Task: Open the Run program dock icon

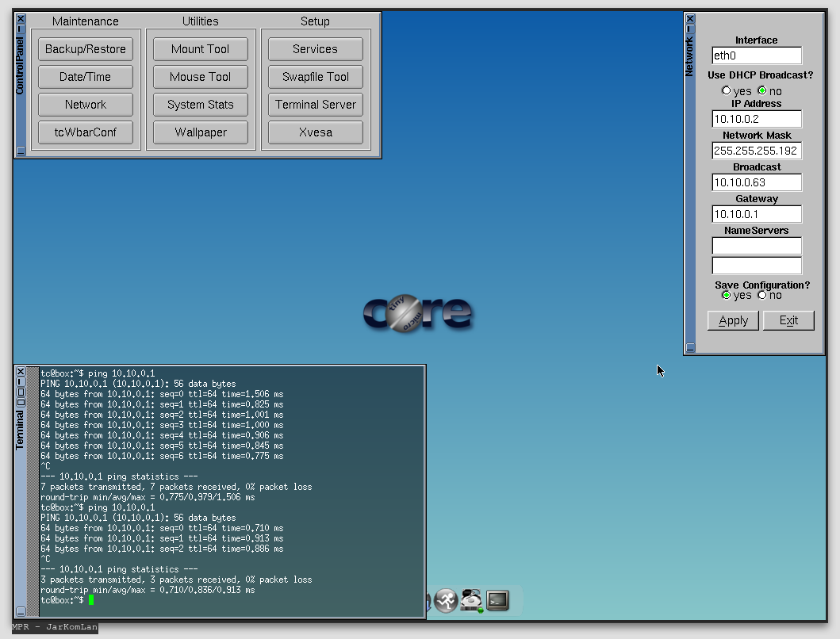Action: (x=446, y=601)
